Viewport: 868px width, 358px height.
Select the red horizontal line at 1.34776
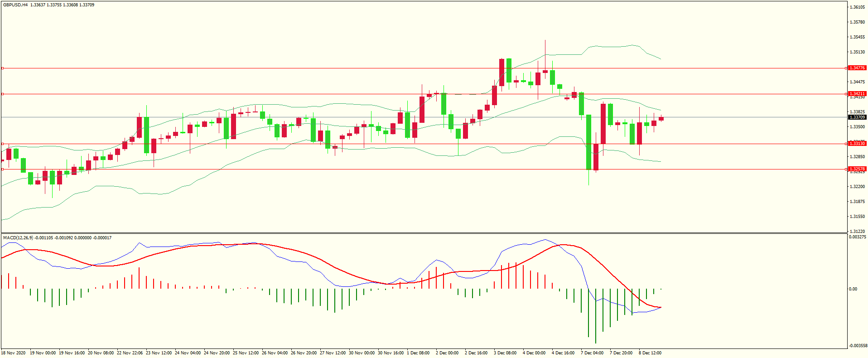tap(317, 68)
